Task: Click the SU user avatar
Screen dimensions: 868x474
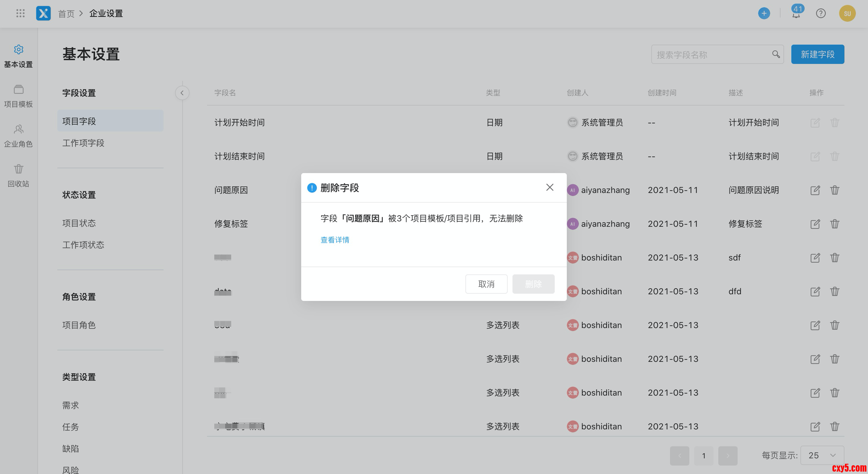Action: (847, 14)
